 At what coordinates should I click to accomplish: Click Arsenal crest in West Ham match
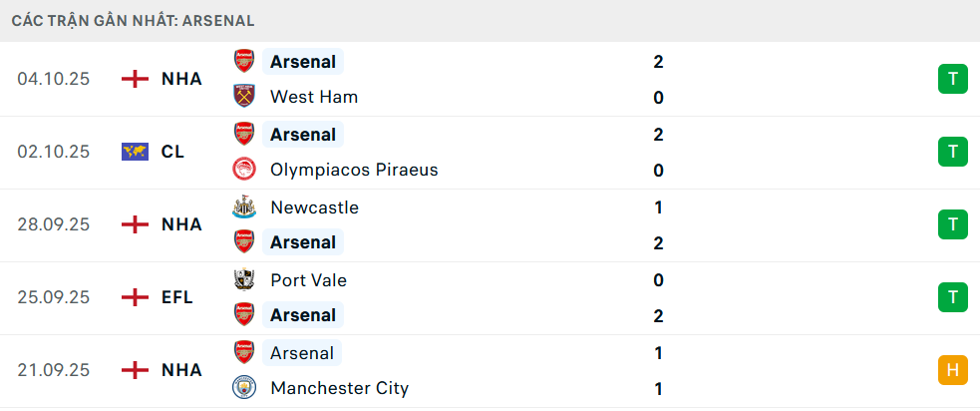(x=243, y=62)
